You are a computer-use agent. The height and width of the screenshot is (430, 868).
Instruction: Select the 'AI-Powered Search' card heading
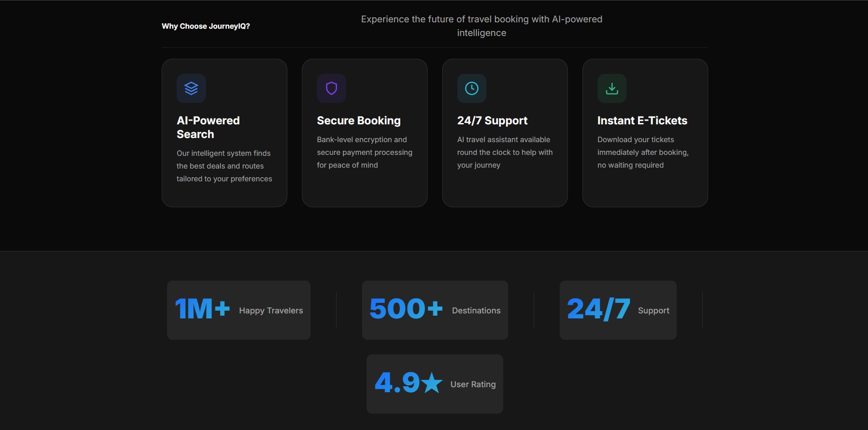coord(208,127)
